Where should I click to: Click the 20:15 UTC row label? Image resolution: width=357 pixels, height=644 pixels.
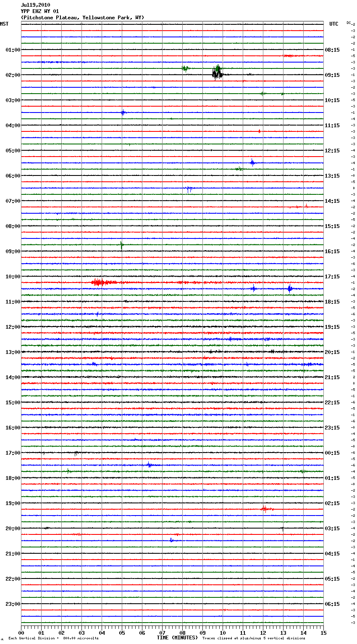point(332,352)
